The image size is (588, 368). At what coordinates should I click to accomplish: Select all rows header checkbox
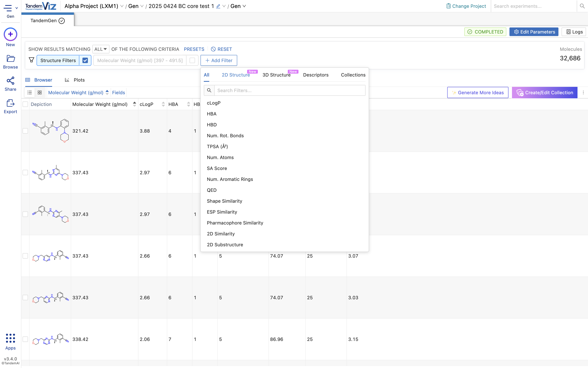(25, 104)
